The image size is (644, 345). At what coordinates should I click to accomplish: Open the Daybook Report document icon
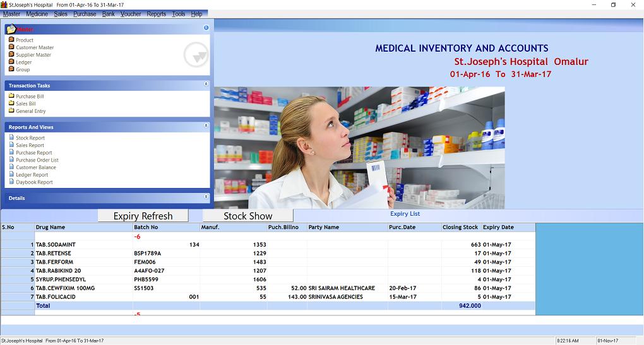[x=11, y=182]
